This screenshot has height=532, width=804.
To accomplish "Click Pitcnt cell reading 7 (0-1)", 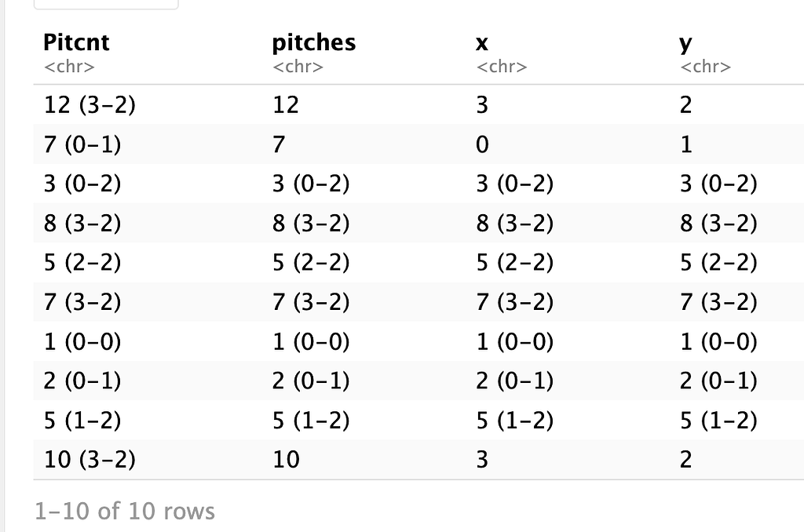I will click(x=82, y=144).
